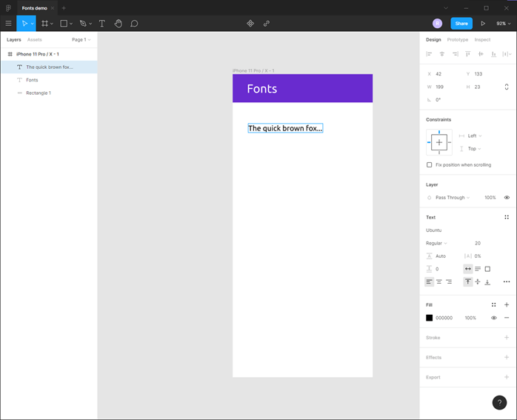Open the Pass Through blend mode dropdown
Image resolution: width=517 pixels, height=420 pixels.
(452, 198)
